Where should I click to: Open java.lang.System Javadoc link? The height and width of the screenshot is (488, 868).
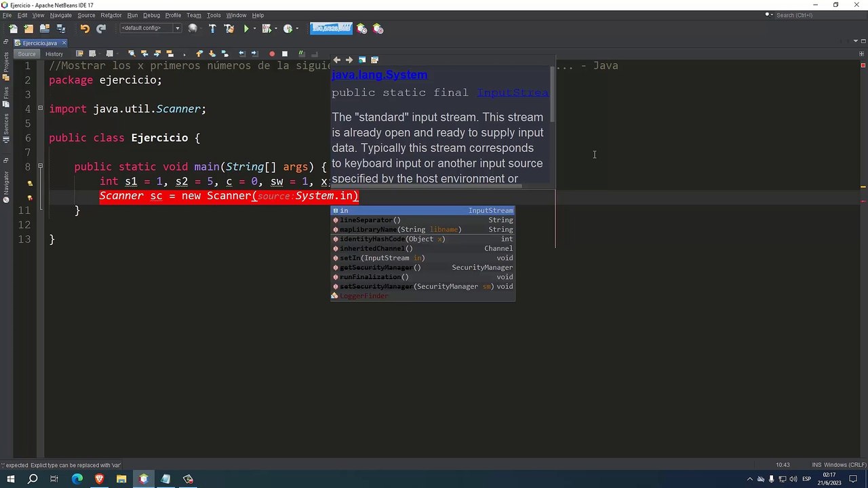click(x=379, y=75)
